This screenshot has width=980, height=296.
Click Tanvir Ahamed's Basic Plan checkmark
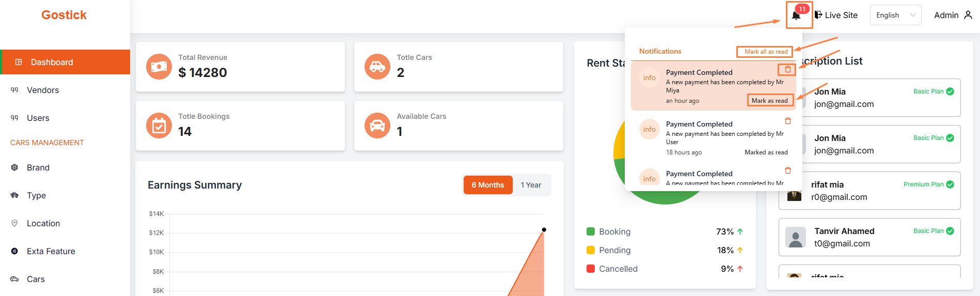tap(950, 231)
